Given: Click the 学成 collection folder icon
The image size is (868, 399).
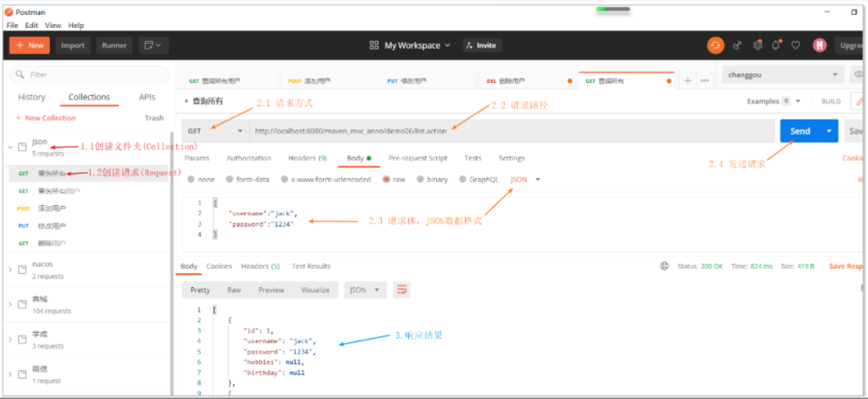Looking at the screenshot, I should tap(22, 340).
